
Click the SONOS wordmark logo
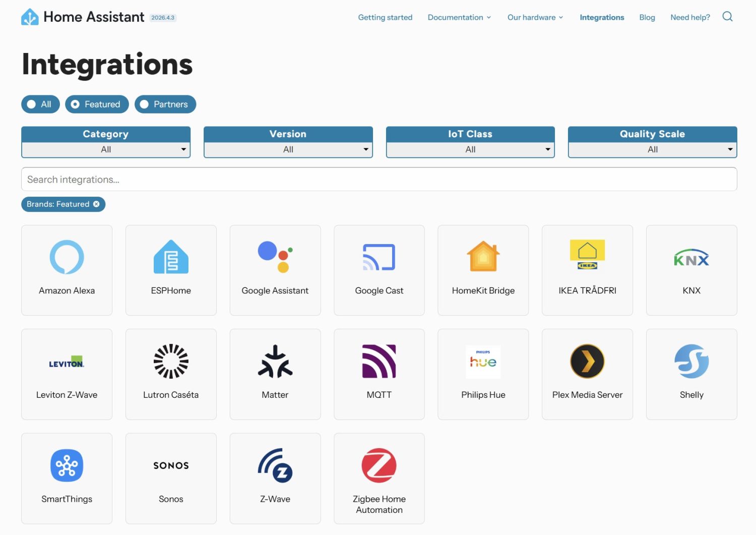click(x=171, y=465)
